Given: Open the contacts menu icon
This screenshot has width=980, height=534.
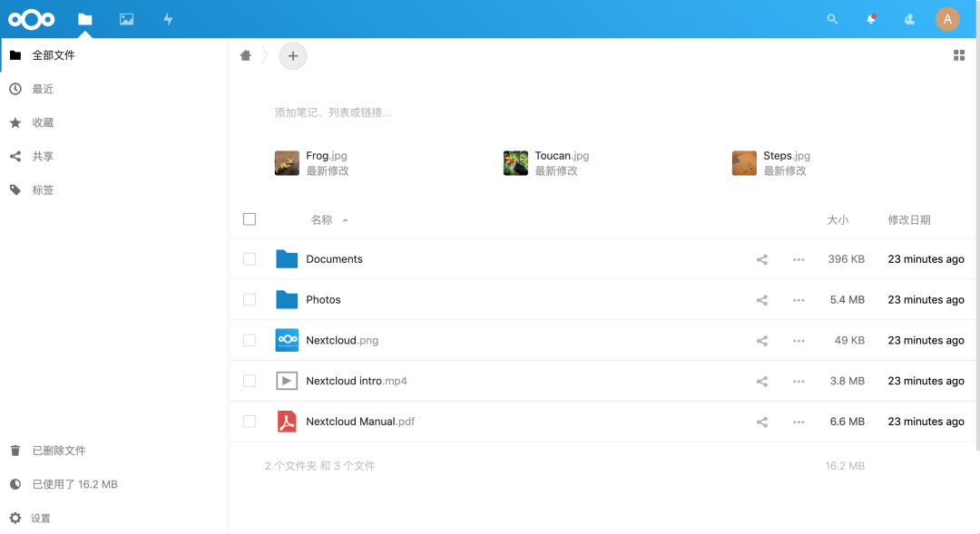Looking at the screenshot, I should [x=909, y=19].
